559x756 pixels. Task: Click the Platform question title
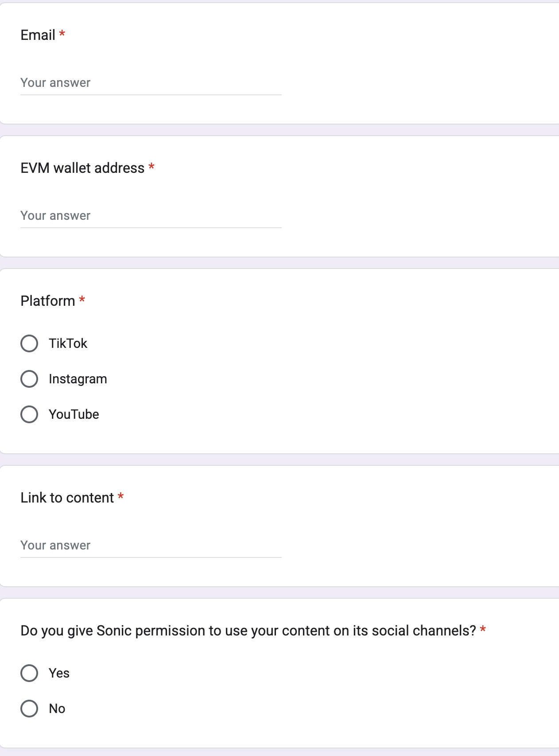(x=48, y=301)
